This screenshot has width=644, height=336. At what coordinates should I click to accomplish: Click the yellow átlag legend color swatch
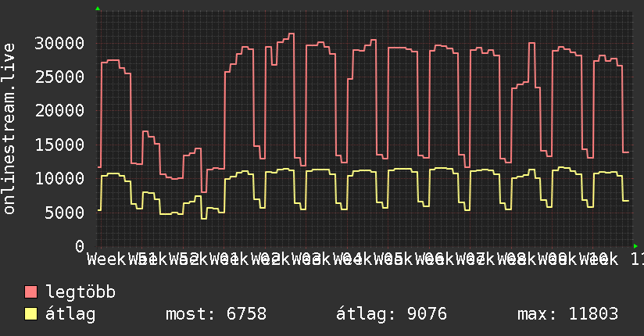point(30,314)
